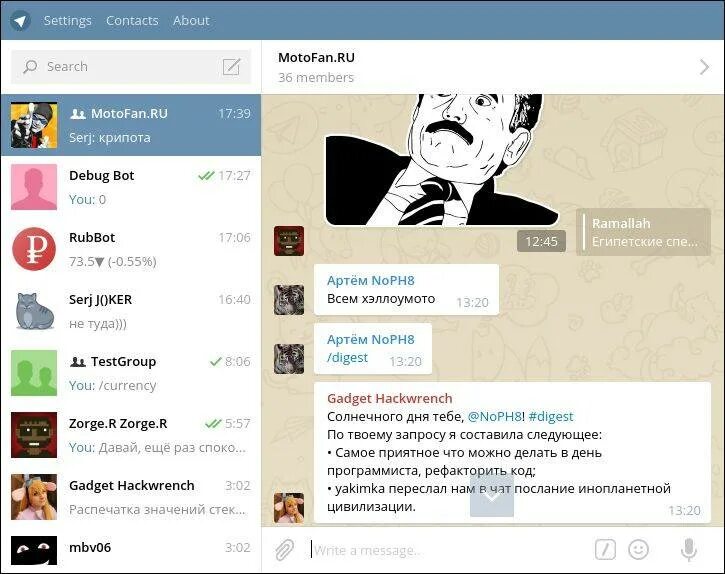Click tiger avatar beside /digest message
Viewport: 725px width, 574px height.
289,359
